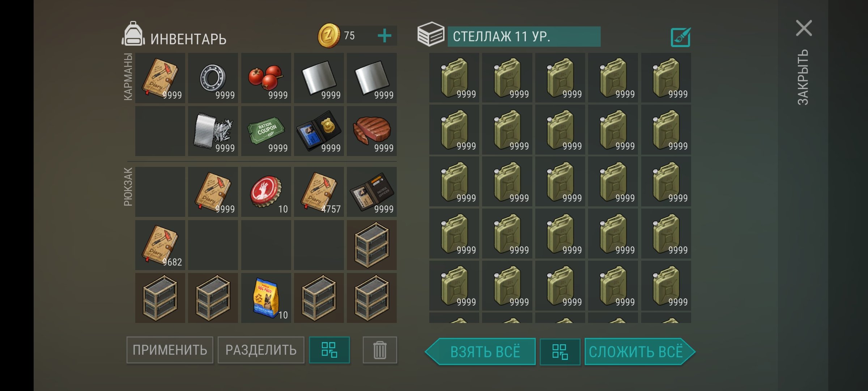Select the police badge wallet item
The width and height of the screenshot is (868, 391).
319,131
